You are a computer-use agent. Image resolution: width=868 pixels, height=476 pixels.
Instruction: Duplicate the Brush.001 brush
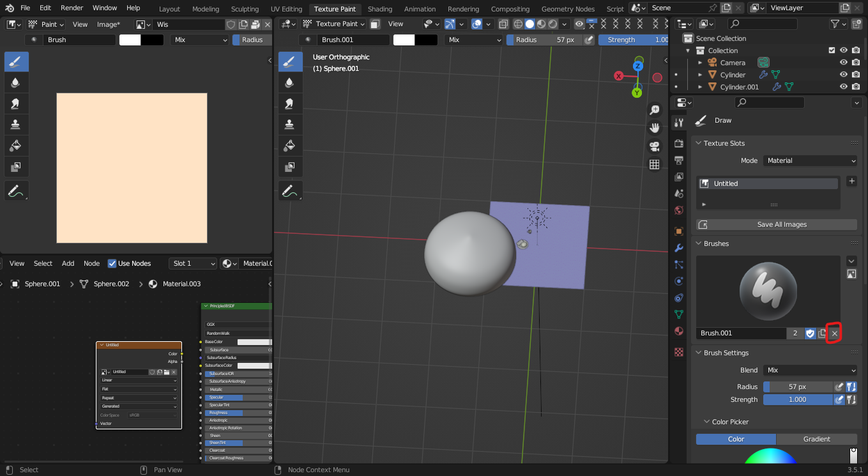[822, 334]
